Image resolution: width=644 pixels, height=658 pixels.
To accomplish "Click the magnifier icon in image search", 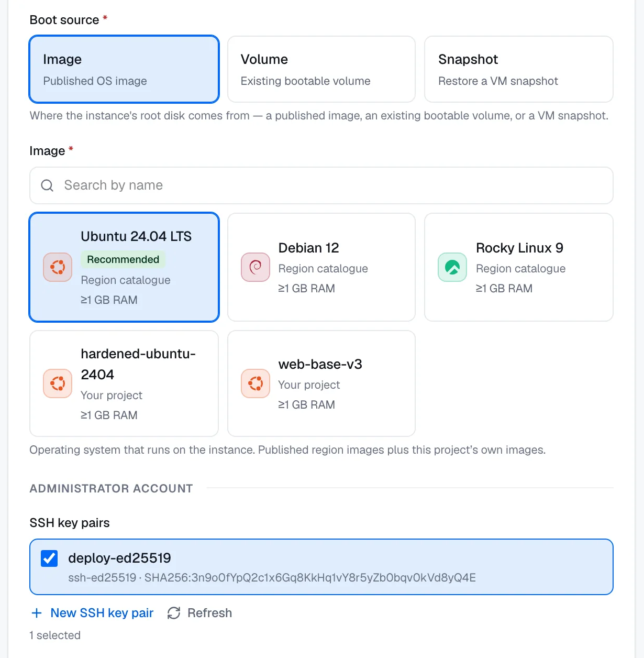I will pos(47,185).
